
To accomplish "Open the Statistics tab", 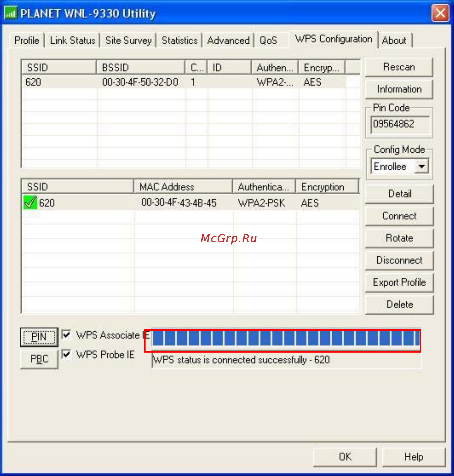I will [x=179, y=40].
